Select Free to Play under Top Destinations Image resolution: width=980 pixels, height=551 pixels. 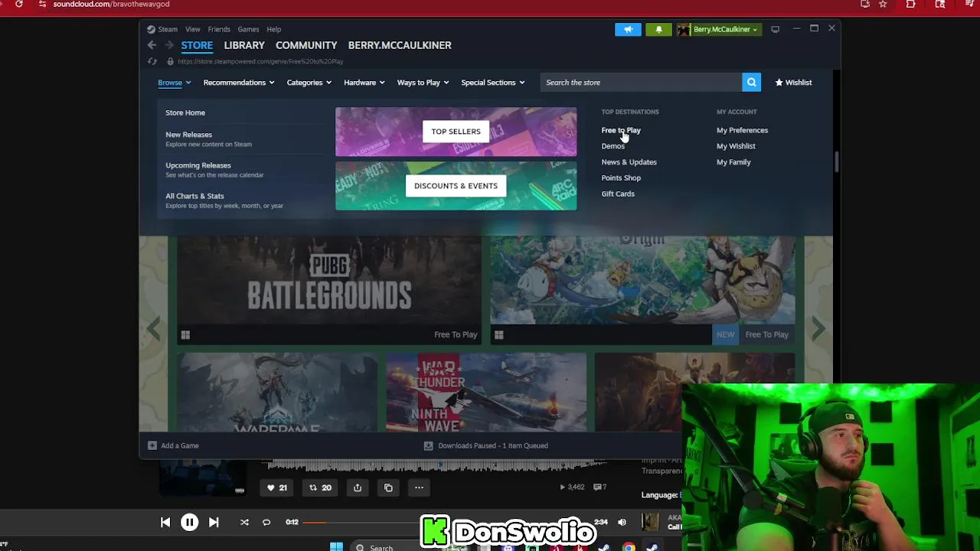coord(621,130)
